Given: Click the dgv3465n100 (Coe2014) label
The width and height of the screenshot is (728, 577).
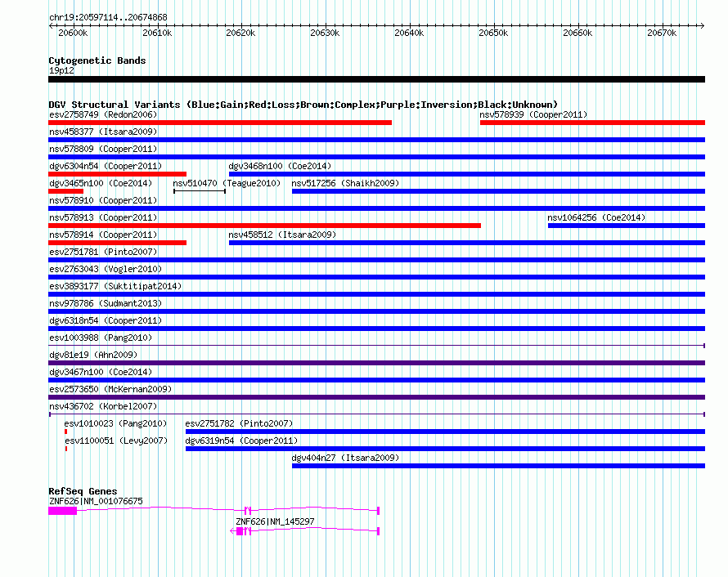Looking at the screenshot, I should [101, 183].
